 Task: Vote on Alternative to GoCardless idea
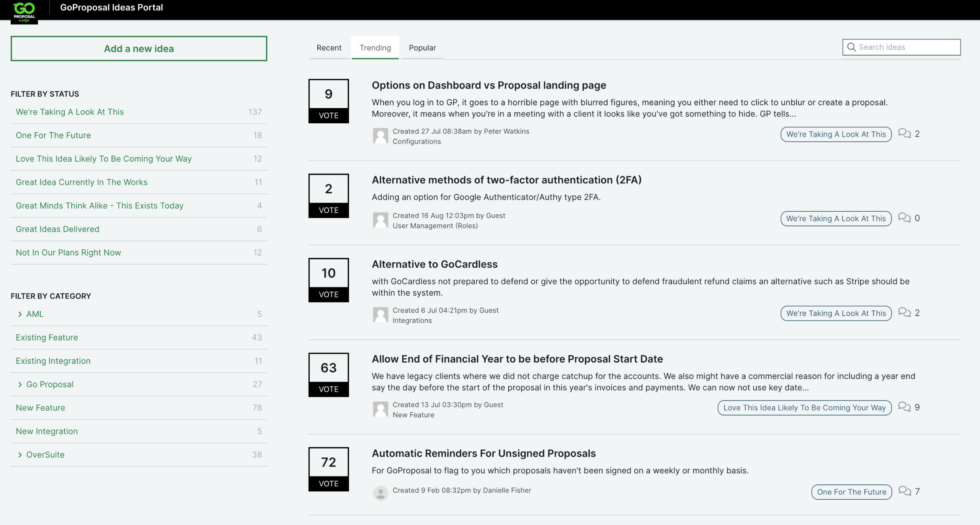point(328,294)
